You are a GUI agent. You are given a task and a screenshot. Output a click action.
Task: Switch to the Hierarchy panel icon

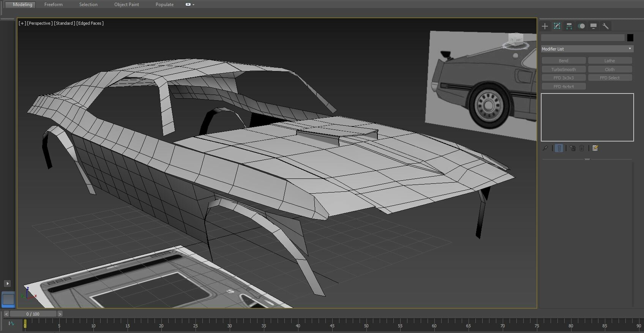coord(569,26)
